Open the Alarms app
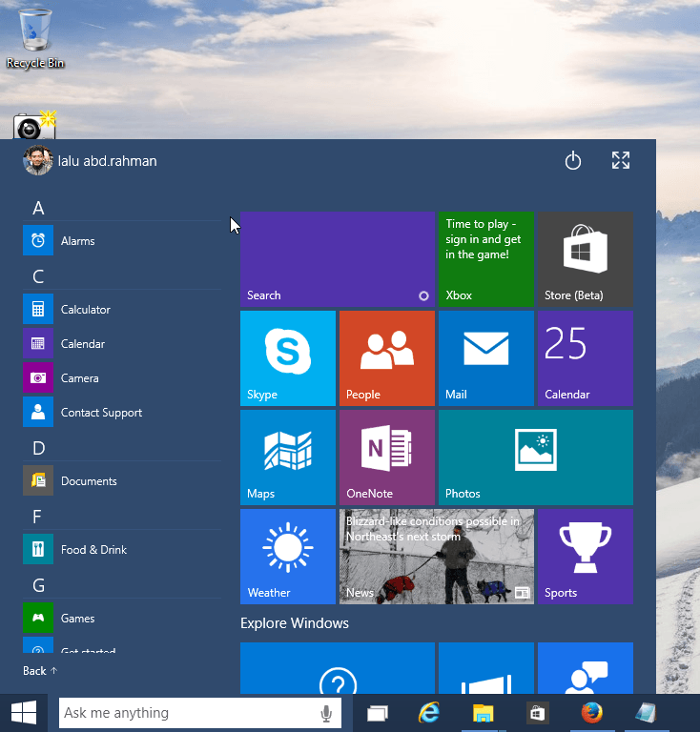The width and height of the screenshot is (700, 732). [121, 240]
